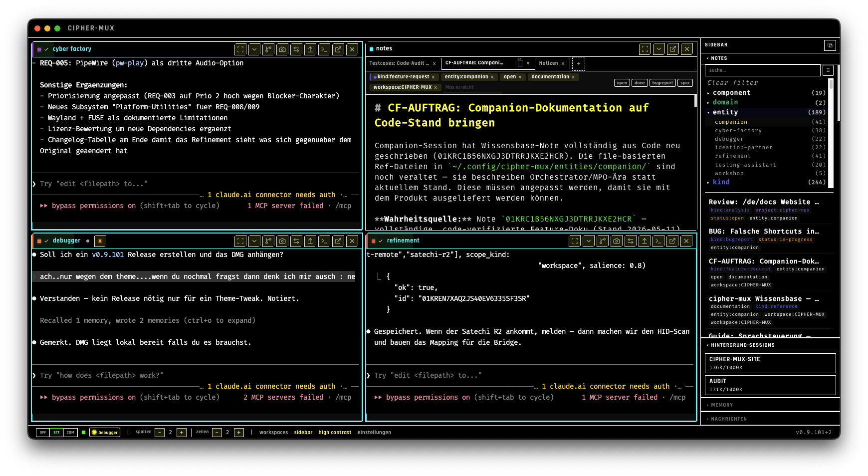This screenshot has width=868, height=476.
Task: Click the swap arrows icon in debugger pane
Action: click(296, 241)
